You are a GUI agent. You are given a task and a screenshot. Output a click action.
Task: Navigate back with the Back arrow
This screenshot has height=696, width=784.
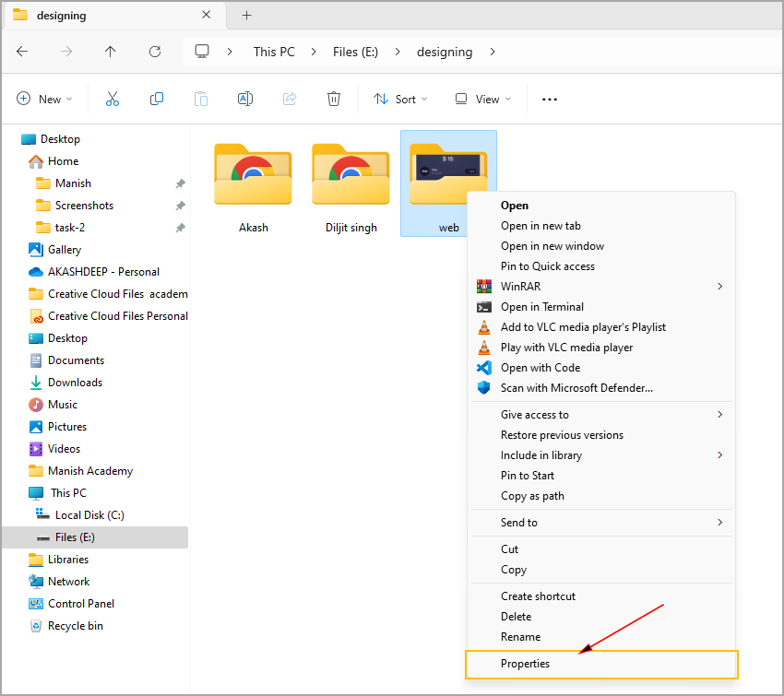pos(22,52)
